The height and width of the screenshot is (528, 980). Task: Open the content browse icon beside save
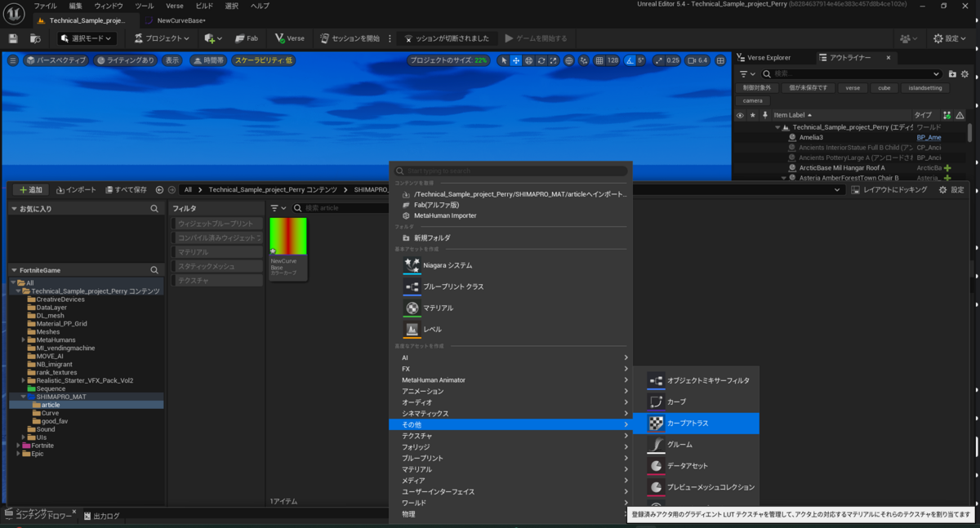(x=35, y=38)
